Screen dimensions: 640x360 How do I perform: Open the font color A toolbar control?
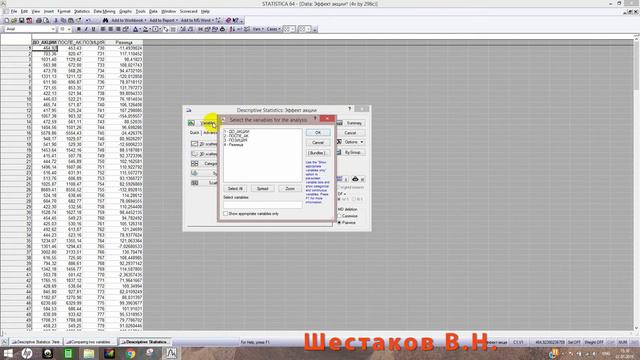pyautogui.click(x=136, y=29)
